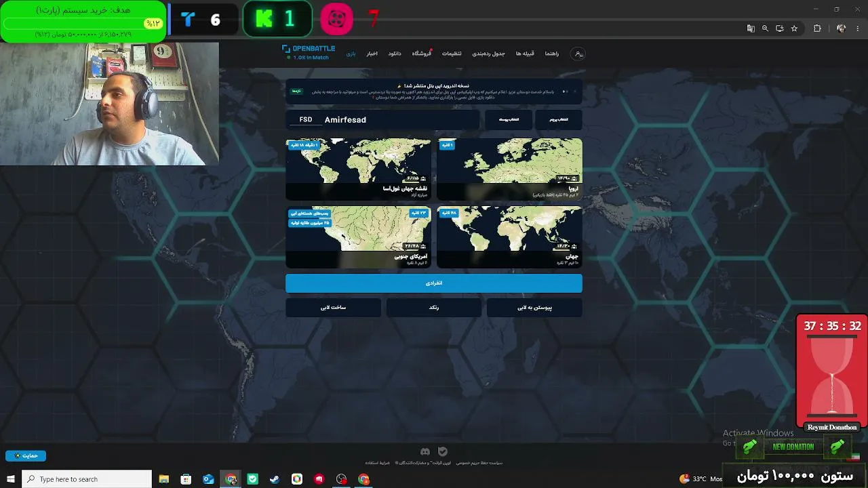Click the ساخت لابی create lobby button

(x=333, y=308)
